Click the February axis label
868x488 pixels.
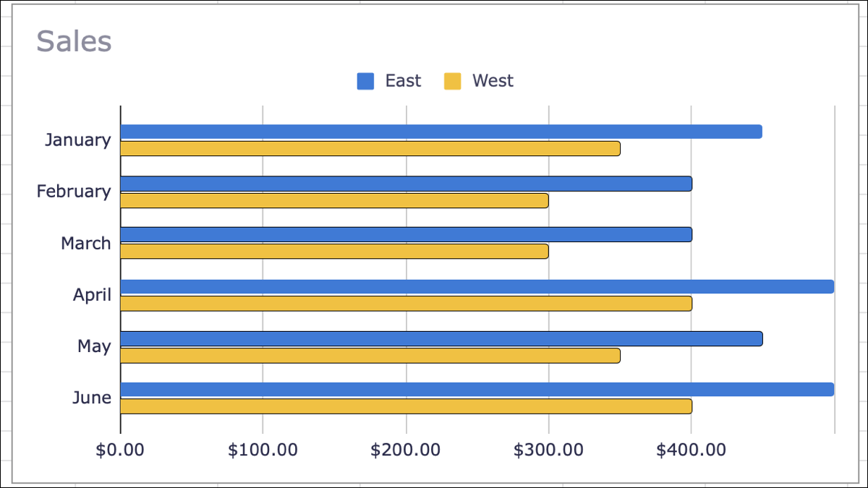point(74,192)
